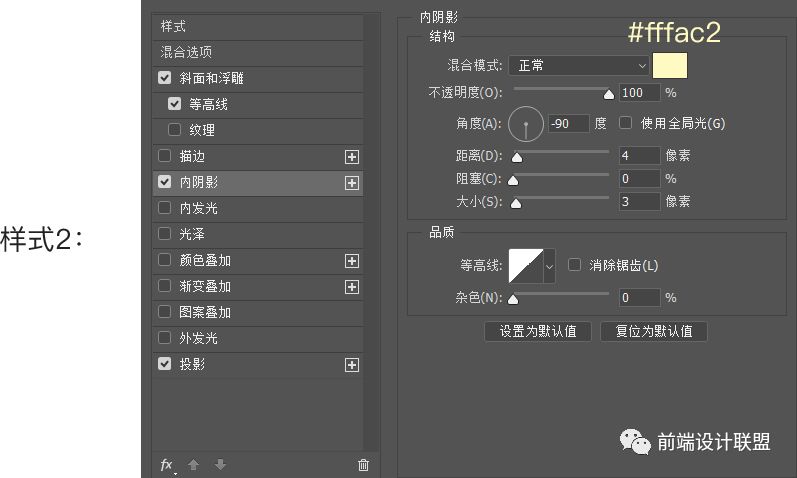Enable the 渐变叠加 checkbox
797x478 pixels.
point(164,286)
